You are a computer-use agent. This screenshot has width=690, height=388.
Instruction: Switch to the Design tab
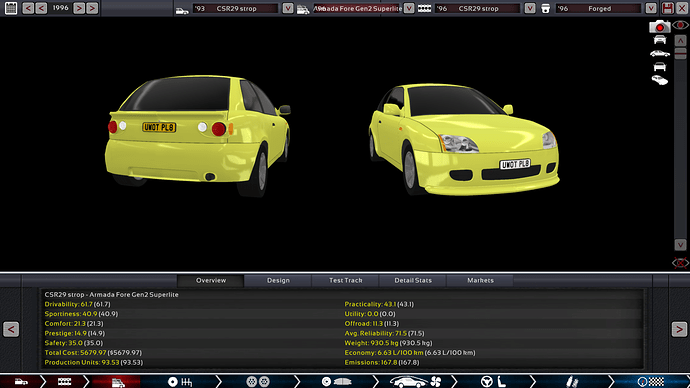[x=278, y=280]
